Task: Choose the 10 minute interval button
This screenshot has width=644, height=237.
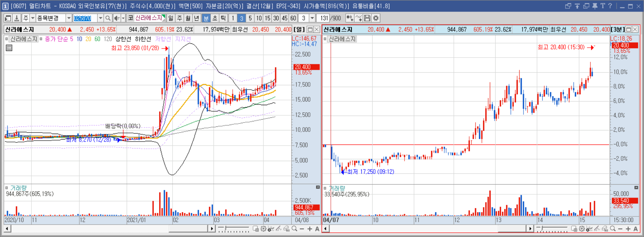Action: (x=259, y=18)
